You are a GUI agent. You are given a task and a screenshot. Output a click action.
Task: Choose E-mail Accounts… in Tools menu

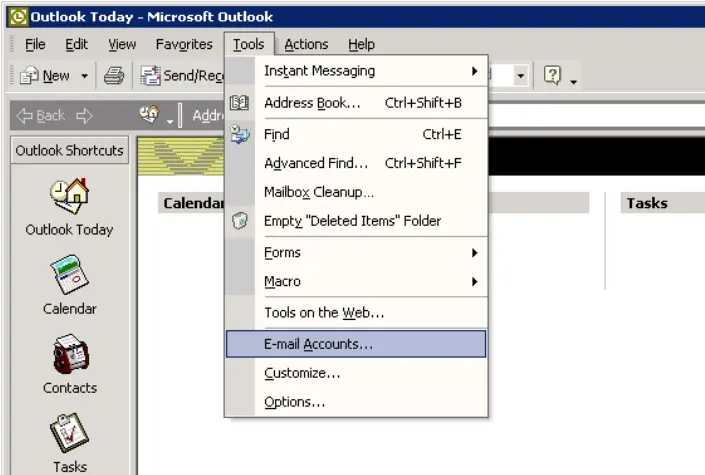[x=356, y=344]
